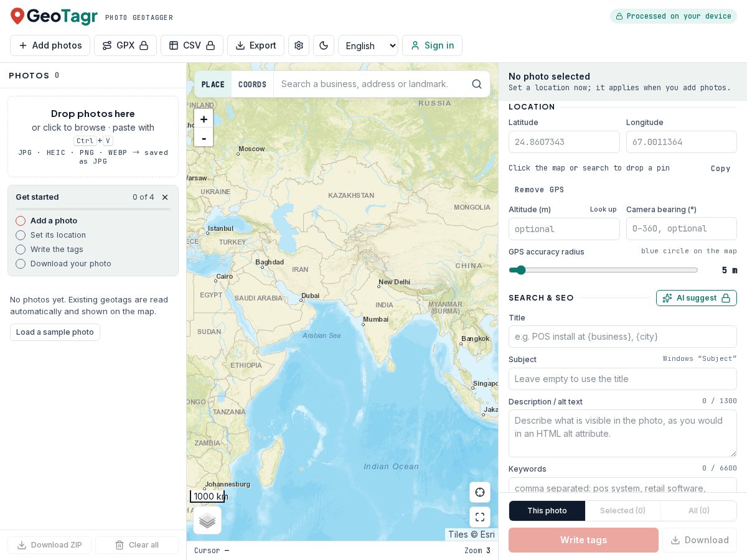Click the Download button
Viewport: 747px width, 560px height.
(x=700, y=540)
